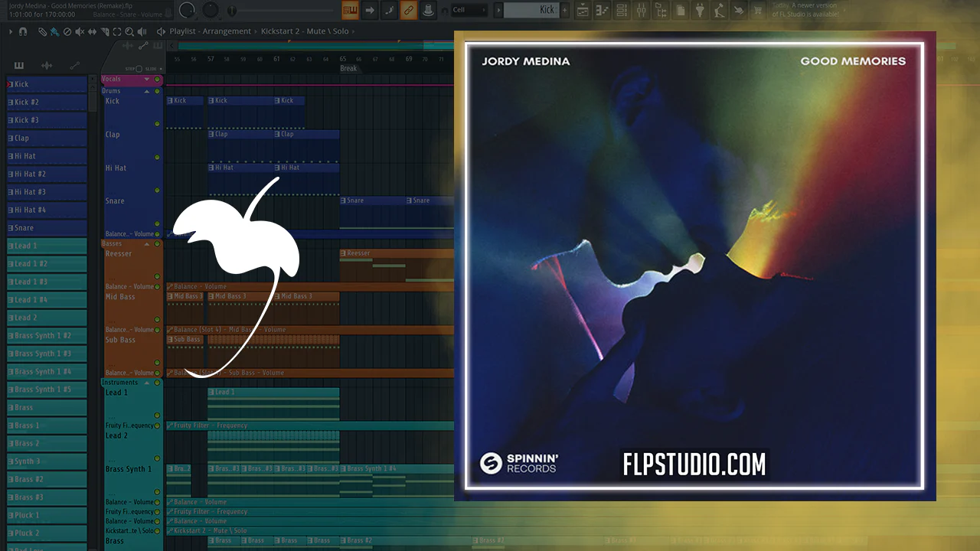Image resolution: width=980 pixels, height=551 pixels.
Task: Click the Break timeline marker
Action: coord(348,68)
